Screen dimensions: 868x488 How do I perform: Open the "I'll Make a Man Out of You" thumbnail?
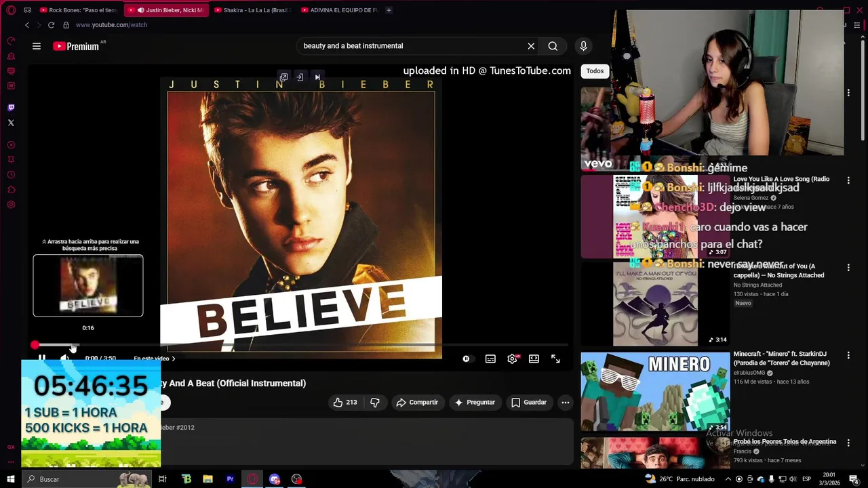[x=655, y=304]
